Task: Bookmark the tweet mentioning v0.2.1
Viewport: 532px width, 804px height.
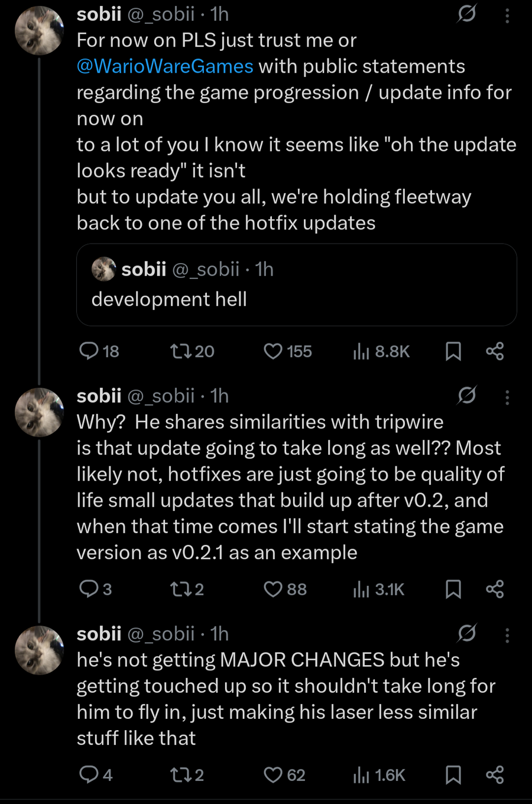Action: 453,589
